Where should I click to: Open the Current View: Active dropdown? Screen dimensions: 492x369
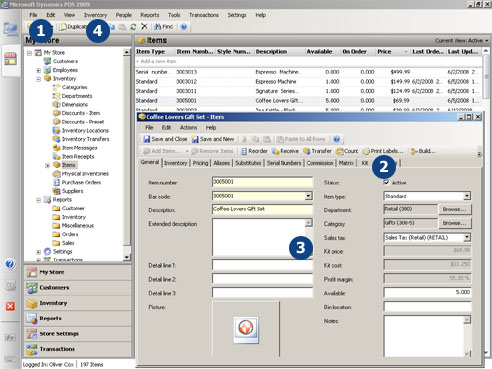click(462, 41)
